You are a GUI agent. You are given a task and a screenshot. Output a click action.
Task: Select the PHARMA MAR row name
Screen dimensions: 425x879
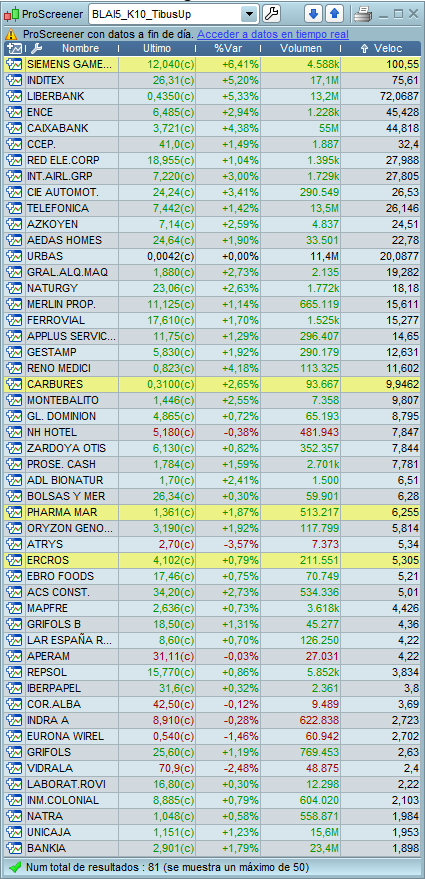[x=62, y=512]
